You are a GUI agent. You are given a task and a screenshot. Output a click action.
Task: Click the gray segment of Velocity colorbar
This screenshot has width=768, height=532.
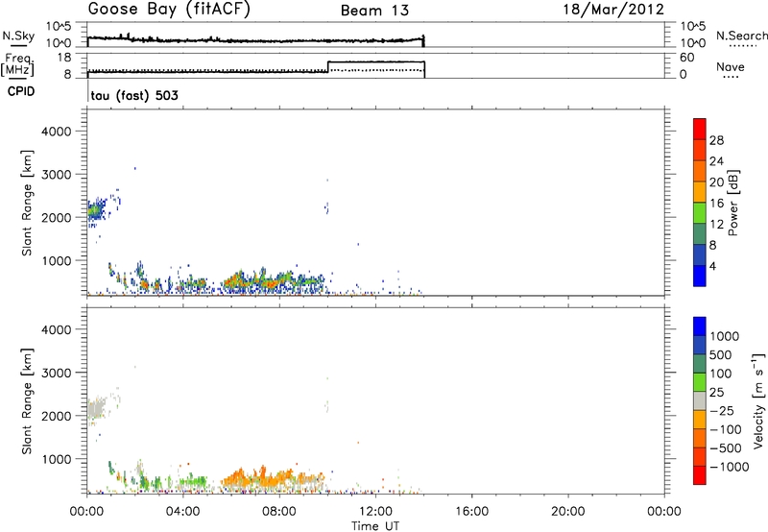(700, 400)
